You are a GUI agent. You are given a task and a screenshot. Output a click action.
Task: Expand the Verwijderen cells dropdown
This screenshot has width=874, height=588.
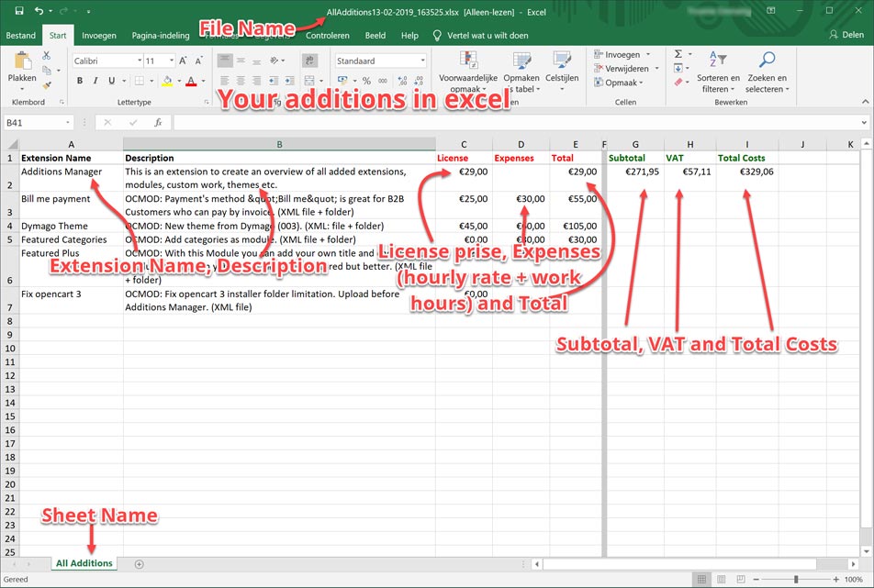coord(657,69)
